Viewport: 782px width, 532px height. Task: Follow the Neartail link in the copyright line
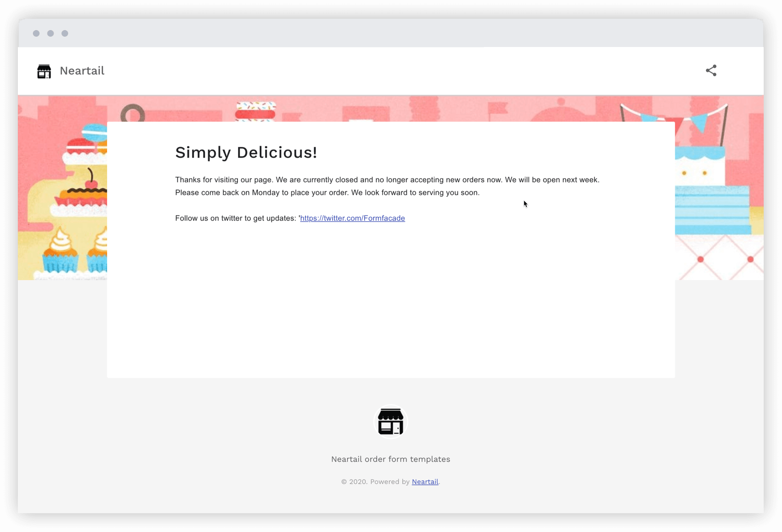(x=424, y=482)
